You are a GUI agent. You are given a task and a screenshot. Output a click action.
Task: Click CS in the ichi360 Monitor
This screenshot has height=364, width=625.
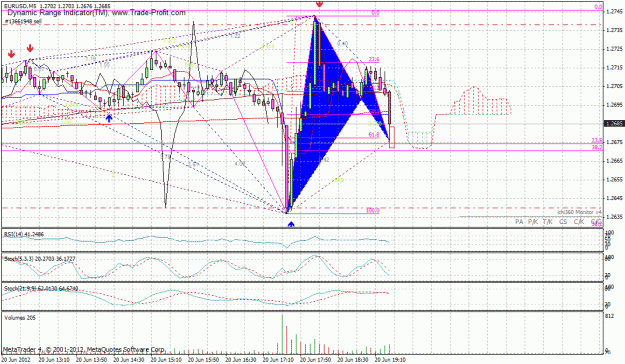pyautogui.click(x=563, y=221)
